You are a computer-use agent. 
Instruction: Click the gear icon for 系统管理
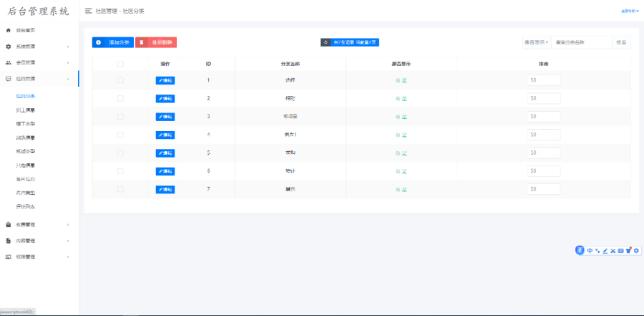tap(9, 47)
